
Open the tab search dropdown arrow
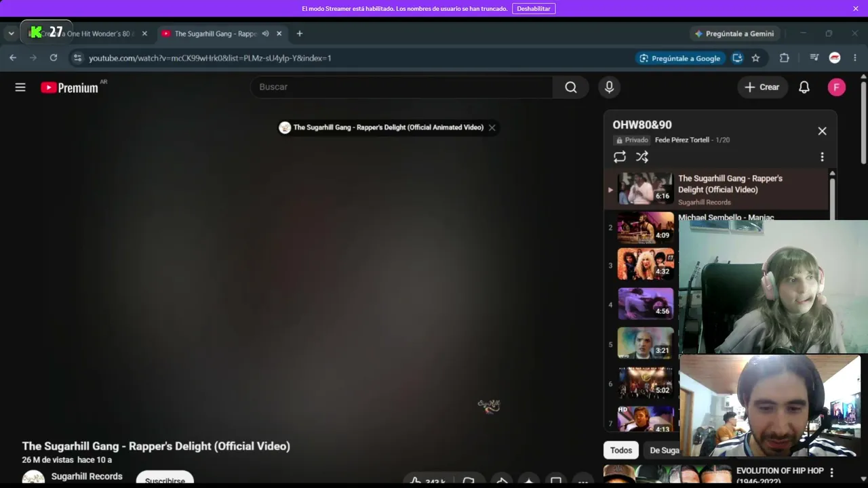tap(11, 33)
